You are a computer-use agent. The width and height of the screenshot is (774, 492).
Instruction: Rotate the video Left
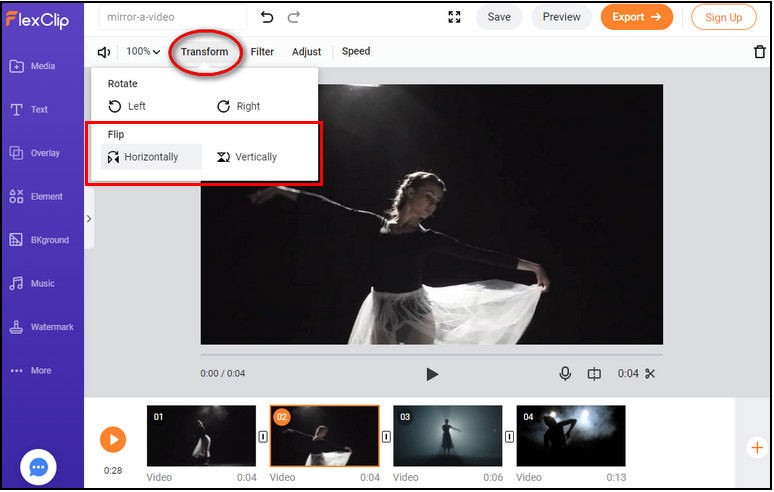click(127, 106)
